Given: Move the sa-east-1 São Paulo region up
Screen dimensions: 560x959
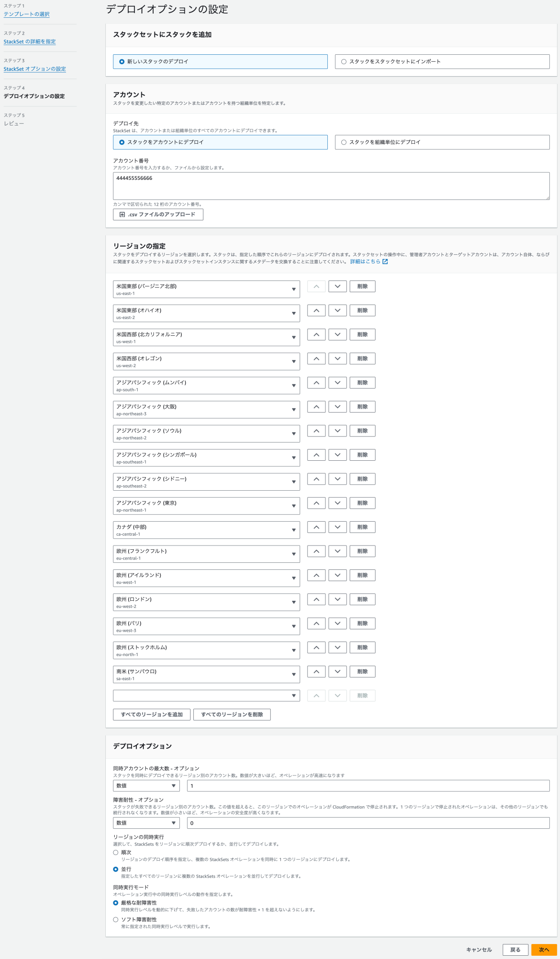Looking at the screenshot, I should coord(316,671).
